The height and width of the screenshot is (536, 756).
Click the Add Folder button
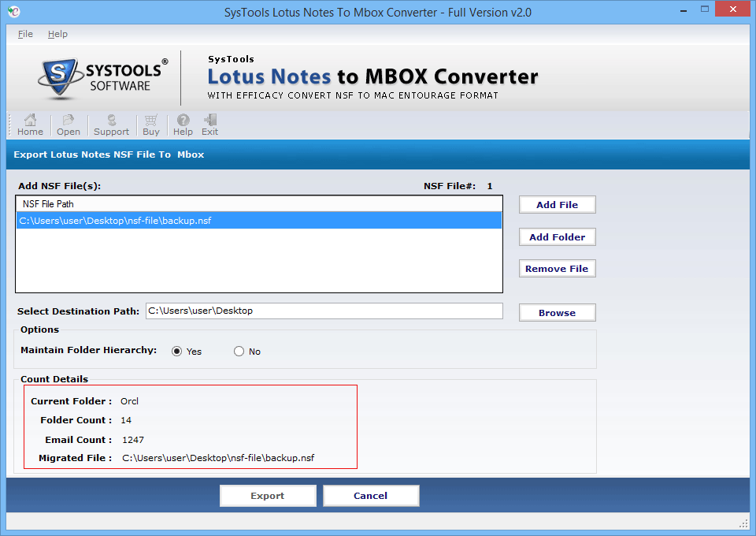tap(557, 237)
